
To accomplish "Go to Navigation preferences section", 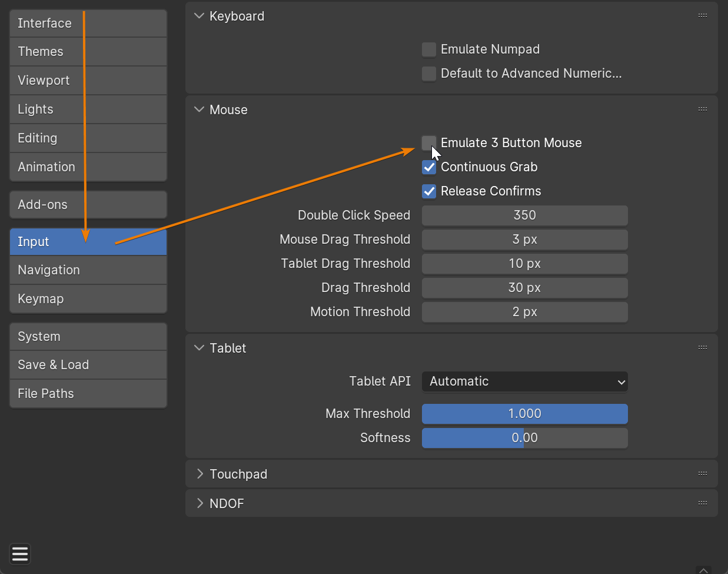I will [x=88, y=270].
